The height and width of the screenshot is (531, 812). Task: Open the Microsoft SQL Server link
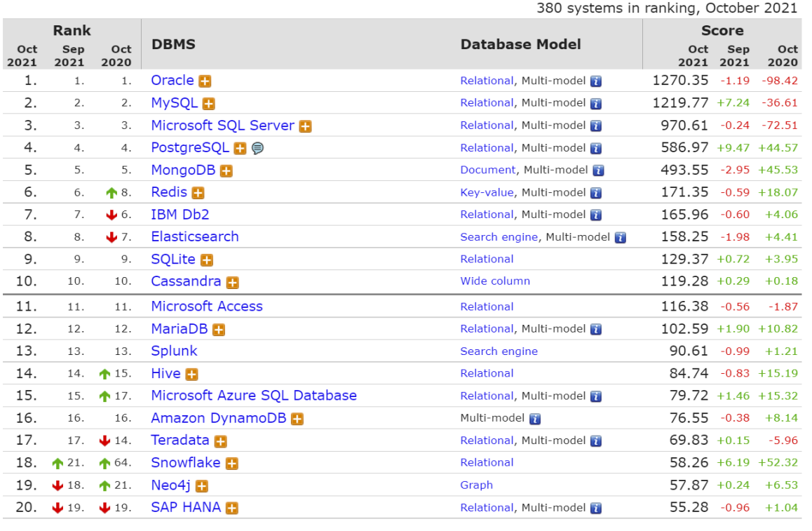(223, 126)
